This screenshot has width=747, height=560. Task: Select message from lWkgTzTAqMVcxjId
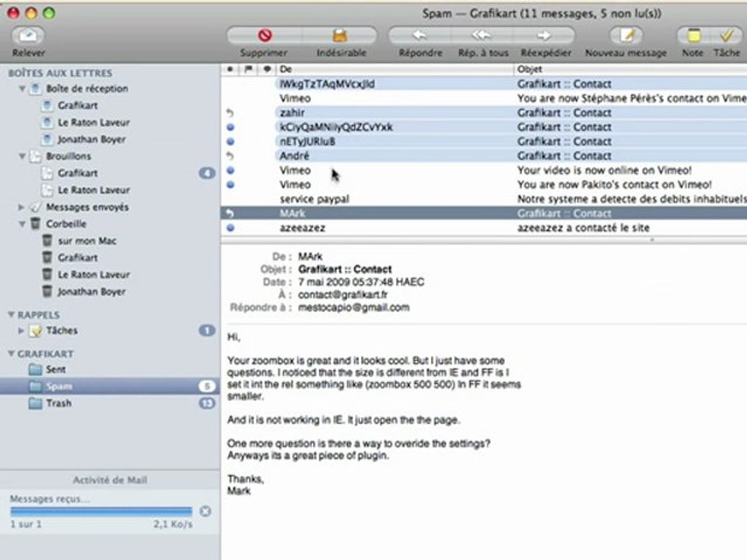[484, 84]
